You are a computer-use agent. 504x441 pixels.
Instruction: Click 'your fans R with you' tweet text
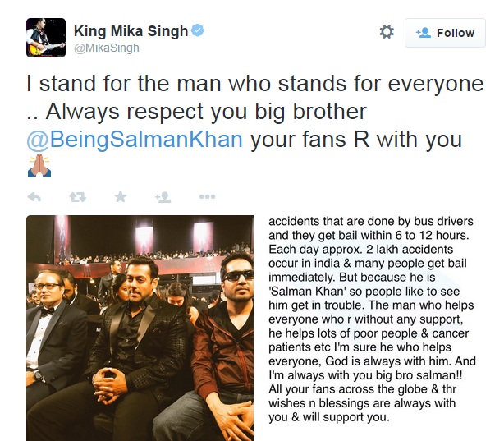point(355,139)
